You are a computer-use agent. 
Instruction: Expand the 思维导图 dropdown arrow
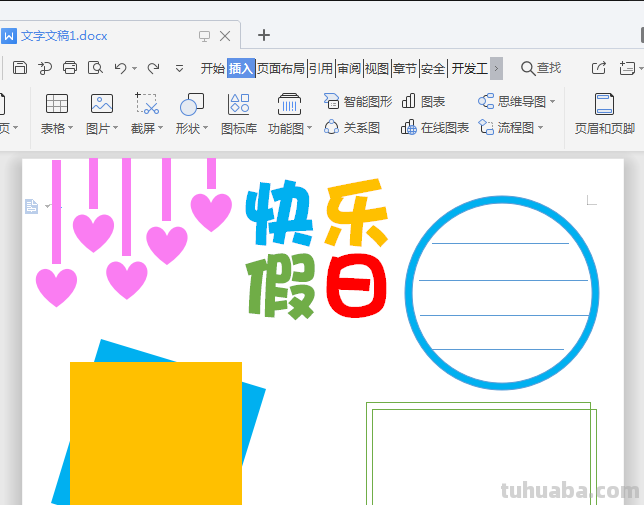[x=552, y=101]
